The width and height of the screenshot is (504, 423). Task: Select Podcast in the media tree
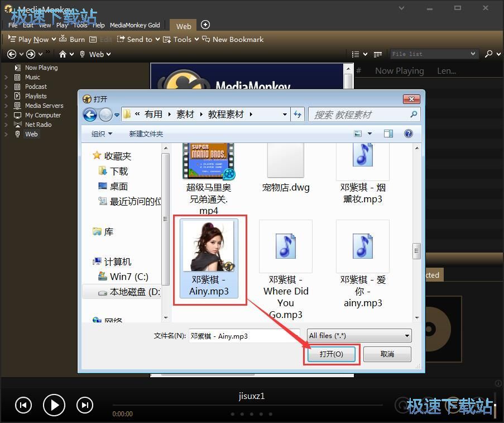36,87
